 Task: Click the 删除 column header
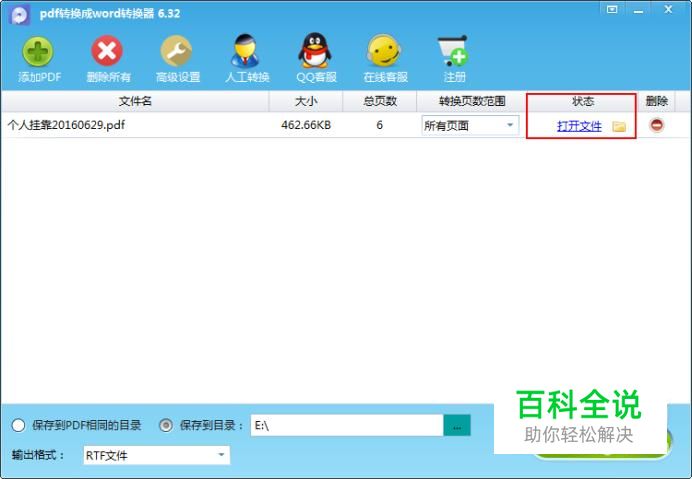(x=656, y=102)
